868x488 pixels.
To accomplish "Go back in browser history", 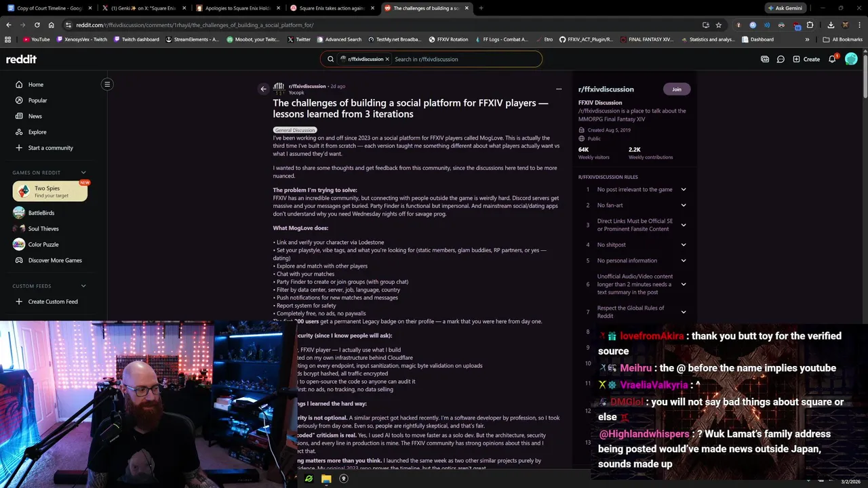I will tap(8, 25).
